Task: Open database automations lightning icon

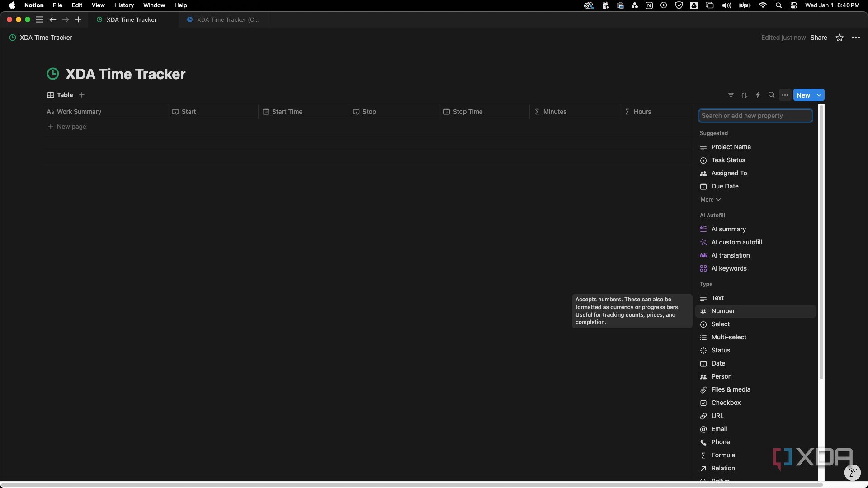Action: coord(758,95)
